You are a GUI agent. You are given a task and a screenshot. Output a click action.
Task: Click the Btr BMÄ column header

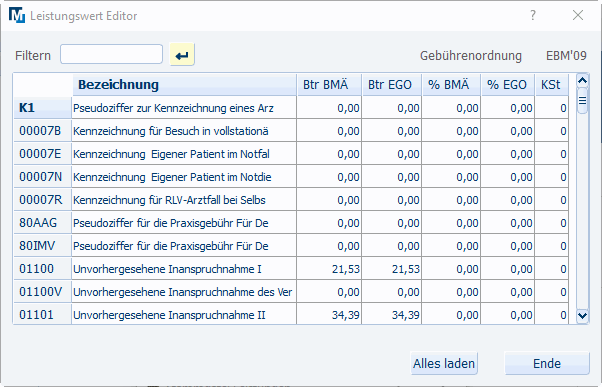[329, 84]
